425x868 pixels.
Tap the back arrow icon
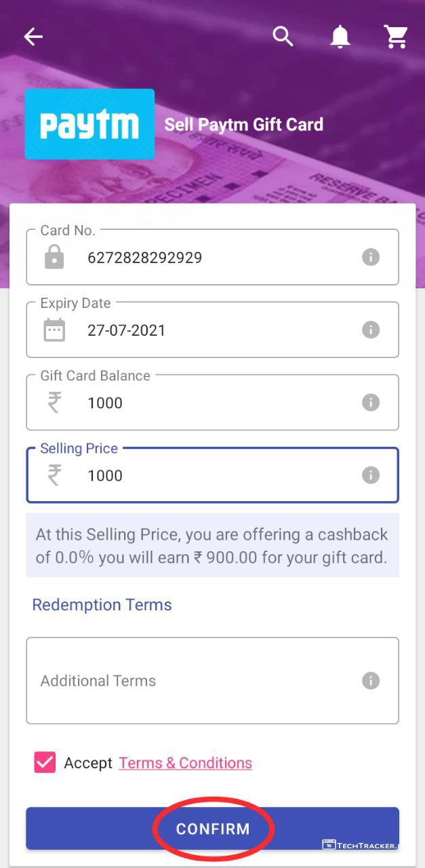coord(33,37)
